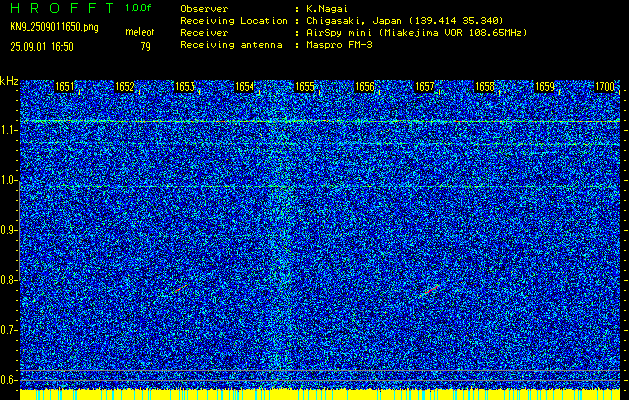Click the red meteor echo streak near 1657
Viewport: 629px width, 400px height.
pyautogui.click(x=430, y=290)
